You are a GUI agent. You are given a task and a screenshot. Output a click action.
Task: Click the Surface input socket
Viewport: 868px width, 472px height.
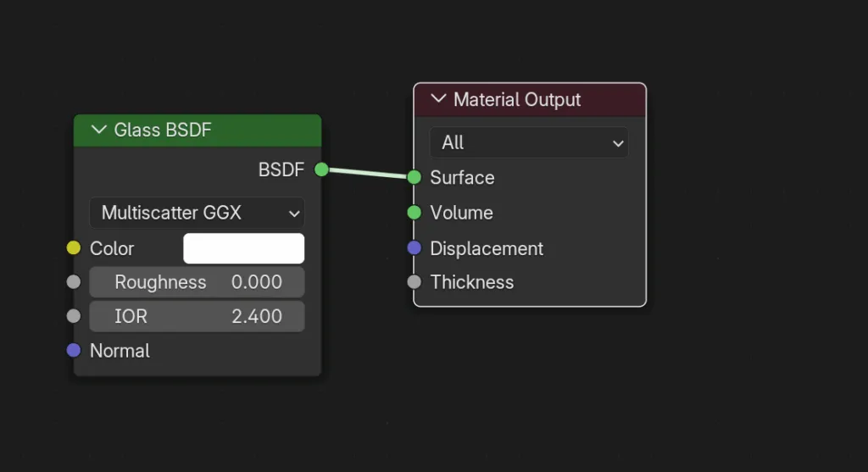coord(414,177)
